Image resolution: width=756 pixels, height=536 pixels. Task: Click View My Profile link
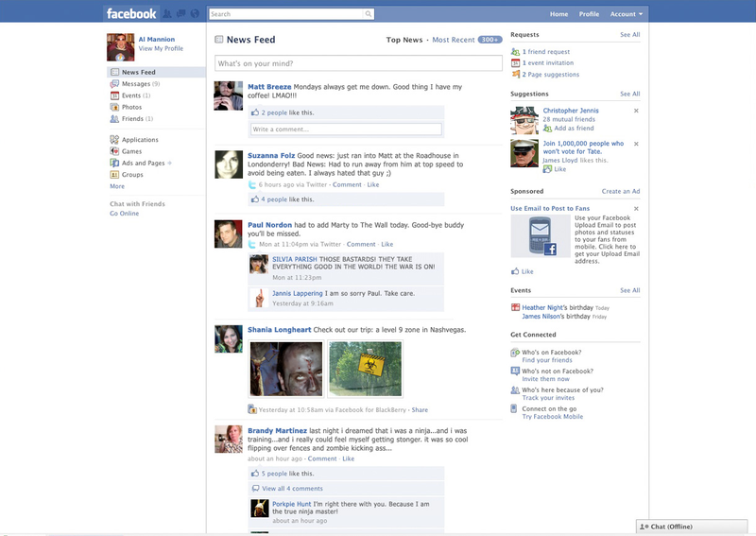pos(161,48)
